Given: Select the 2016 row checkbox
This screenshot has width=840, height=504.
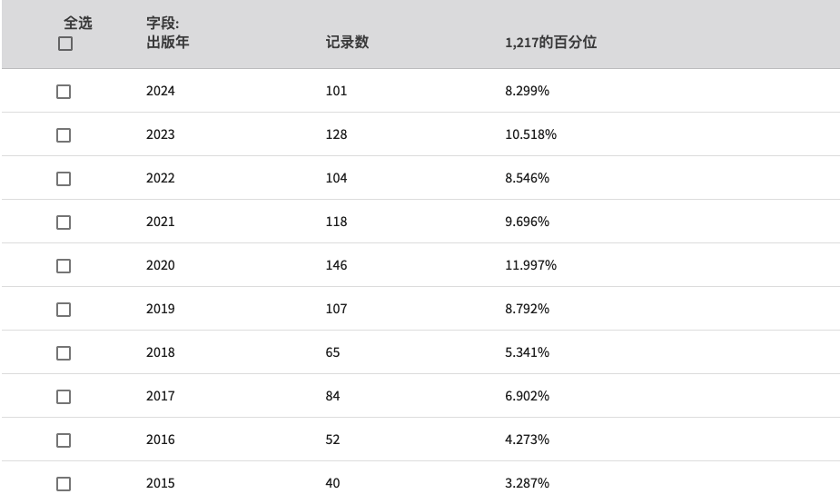Looking at the screenshot, I should point(64,440).
